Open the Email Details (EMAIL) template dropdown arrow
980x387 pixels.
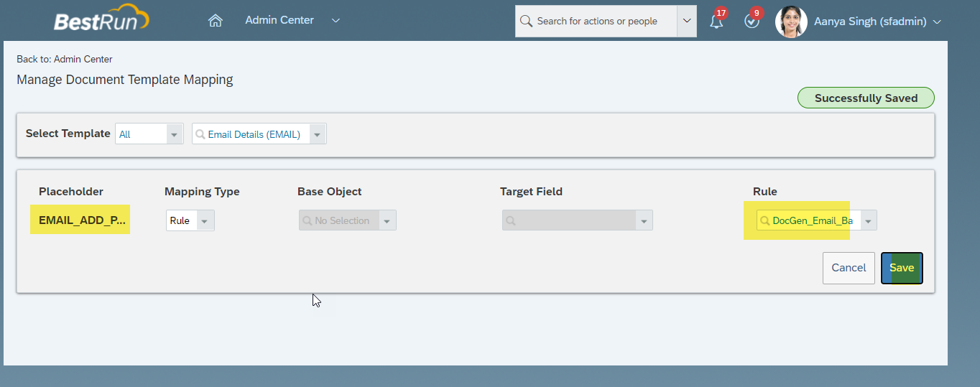(317, 134)
